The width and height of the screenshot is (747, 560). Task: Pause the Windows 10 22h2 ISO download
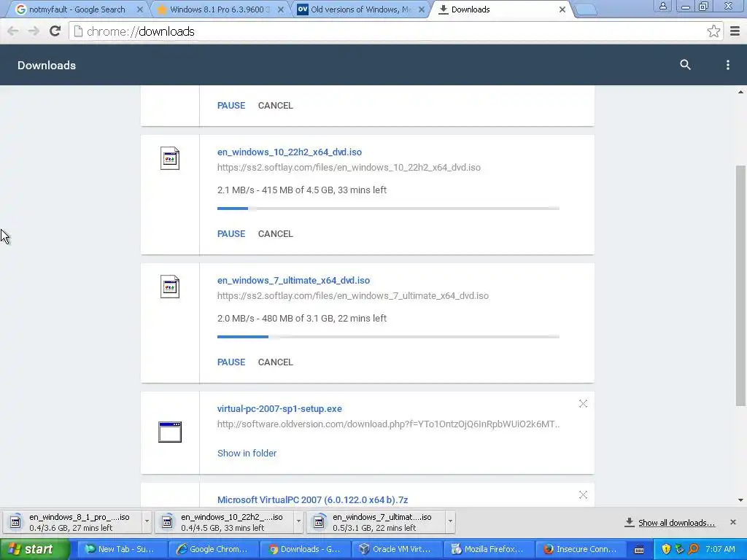(231, 234)
